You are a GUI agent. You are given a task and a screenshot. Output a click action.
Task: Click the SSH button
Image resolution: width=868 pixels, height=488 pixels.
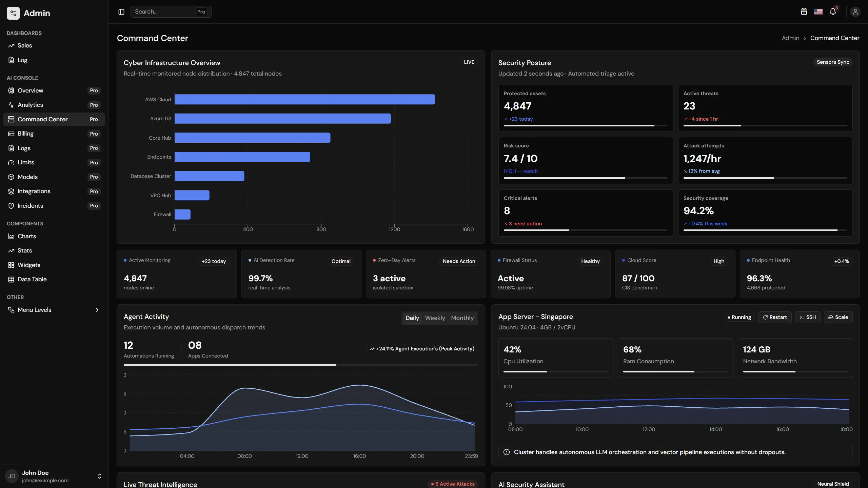click(x=808, y=317)
